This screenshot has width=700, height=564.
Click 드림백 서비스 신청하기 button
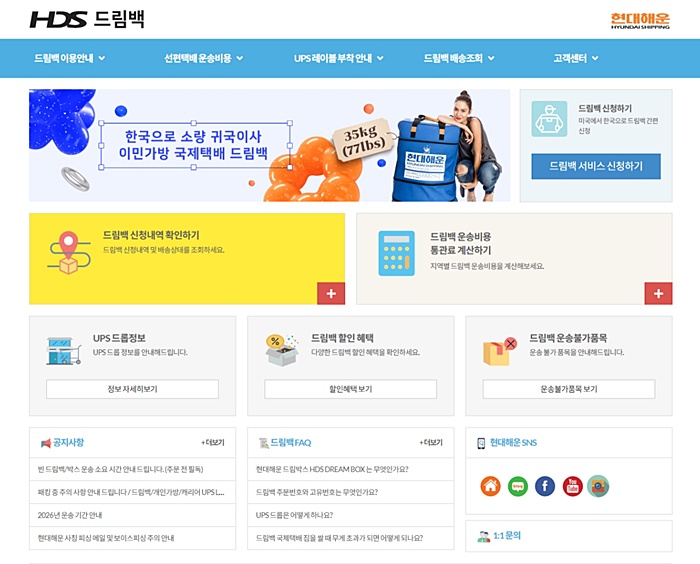596,166
